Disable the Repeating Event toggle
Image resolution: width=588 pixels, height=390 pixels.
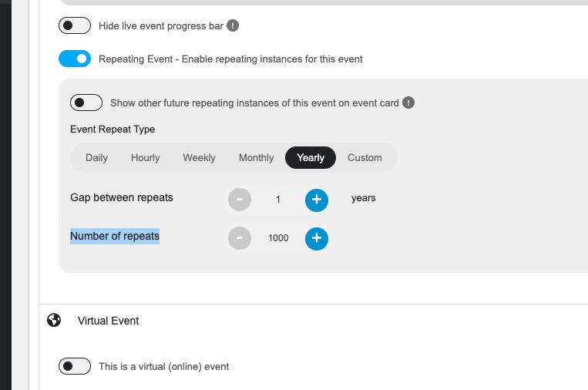[75, 59]
